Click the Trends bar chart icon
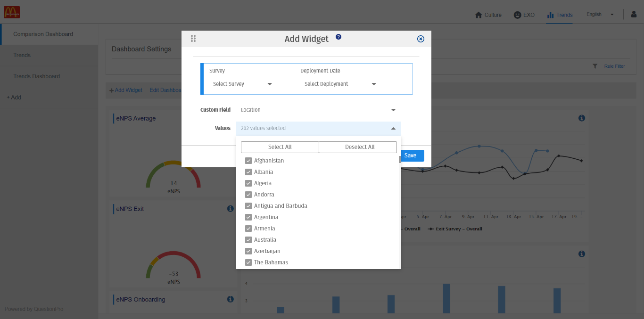The height and width of the screenshot is (319, 644). point(550,15)
